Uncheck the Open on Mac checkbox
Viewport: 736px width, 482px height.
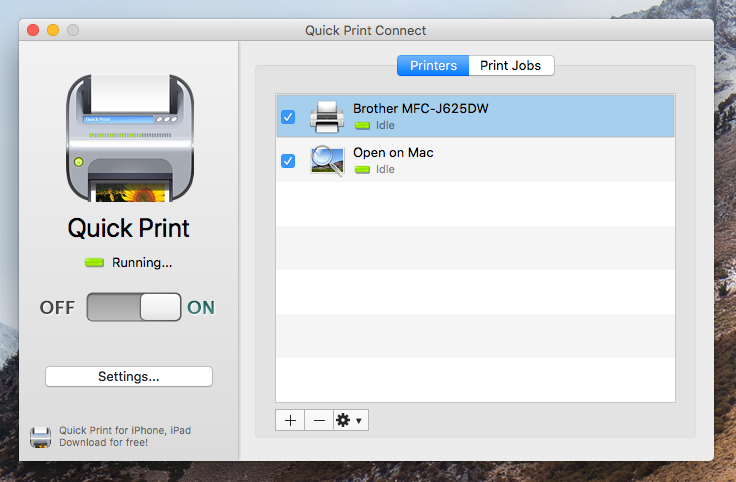click(x=288, y=161)
